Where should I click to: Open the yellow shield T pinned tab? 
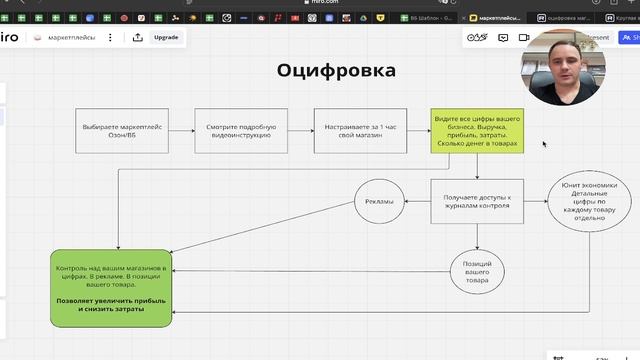380,18
